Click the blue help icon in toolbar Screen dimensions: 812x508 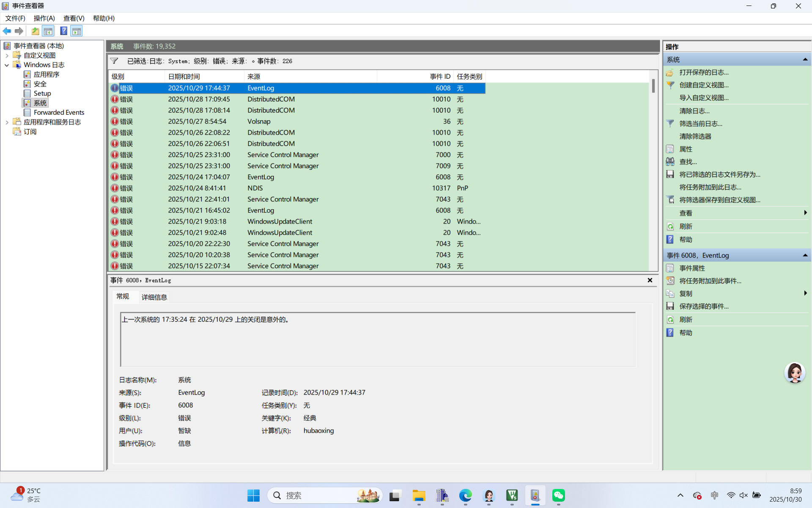(63, 31)
